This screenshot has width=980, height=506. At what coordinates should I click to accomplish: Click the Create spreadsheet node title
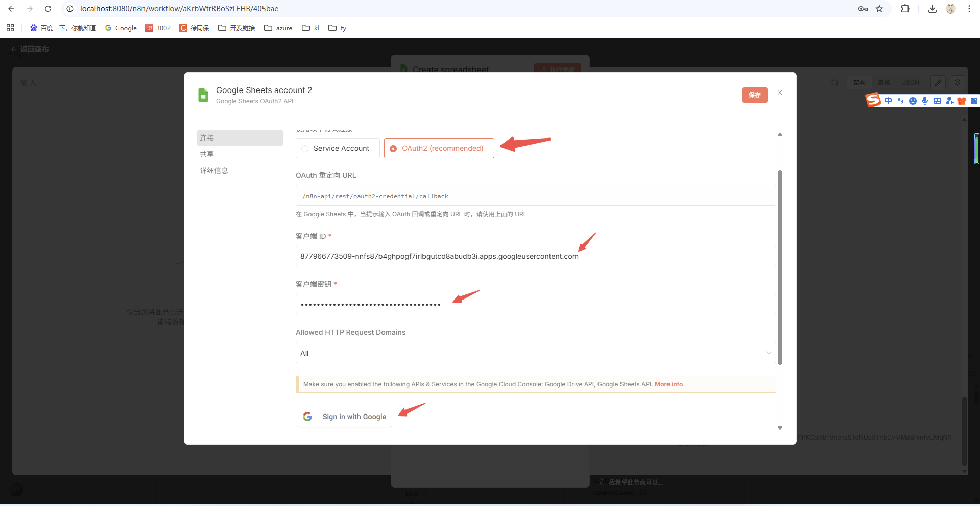click(450, 69)
